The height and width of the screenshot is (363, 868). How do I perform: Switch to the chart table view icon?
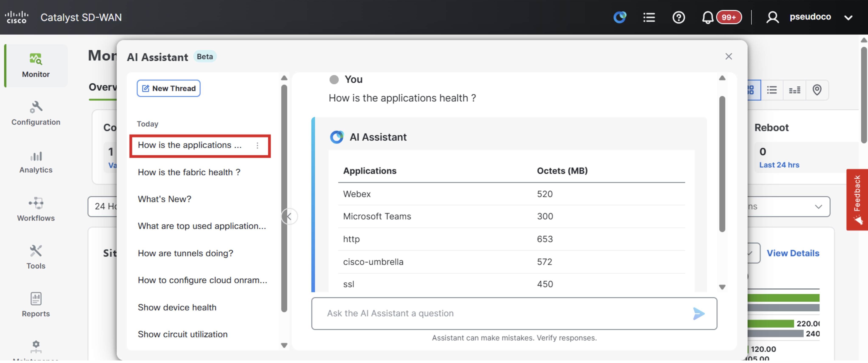(x=794, y=90)
